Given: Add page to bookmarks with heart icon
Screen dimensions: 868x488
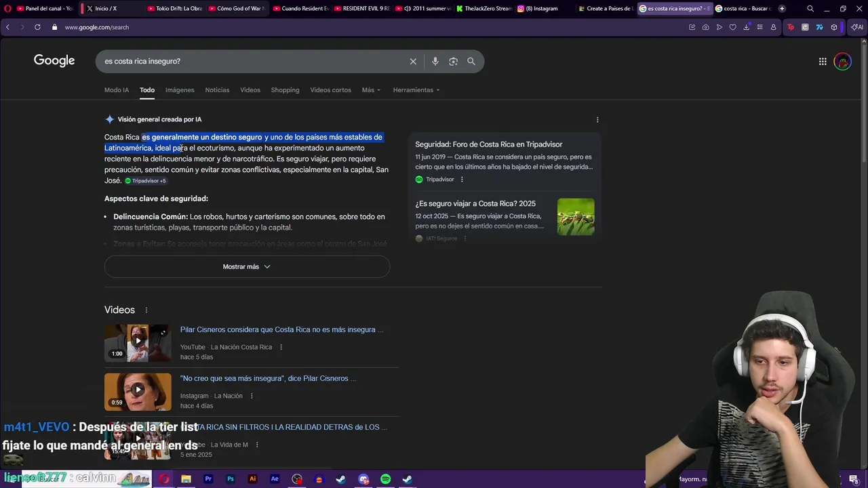Looking at the screenshot, I should click(x=732, y=27).
